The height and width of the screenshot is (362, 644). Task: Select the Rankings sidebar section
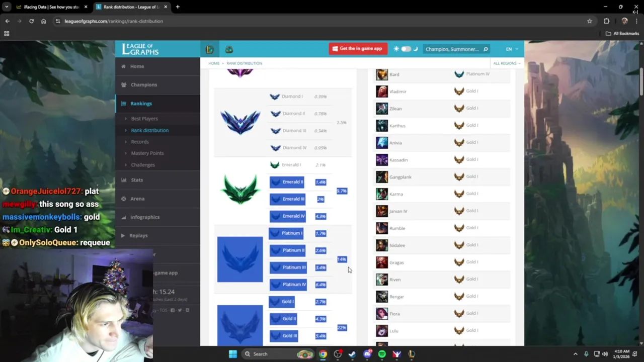[x=157, y=103]
